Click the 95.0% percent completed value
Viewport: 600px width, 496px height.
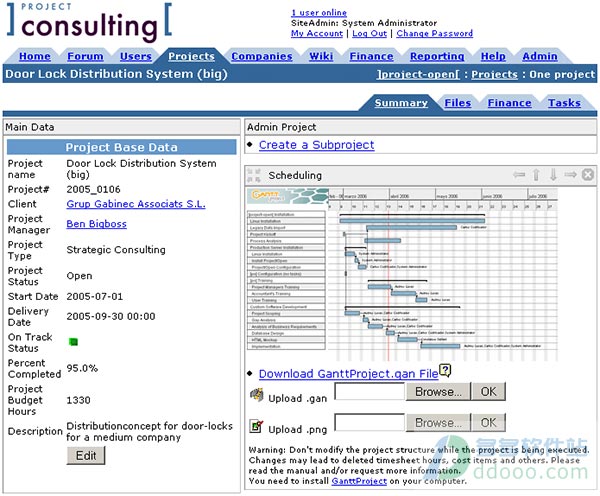click(82, 368)
